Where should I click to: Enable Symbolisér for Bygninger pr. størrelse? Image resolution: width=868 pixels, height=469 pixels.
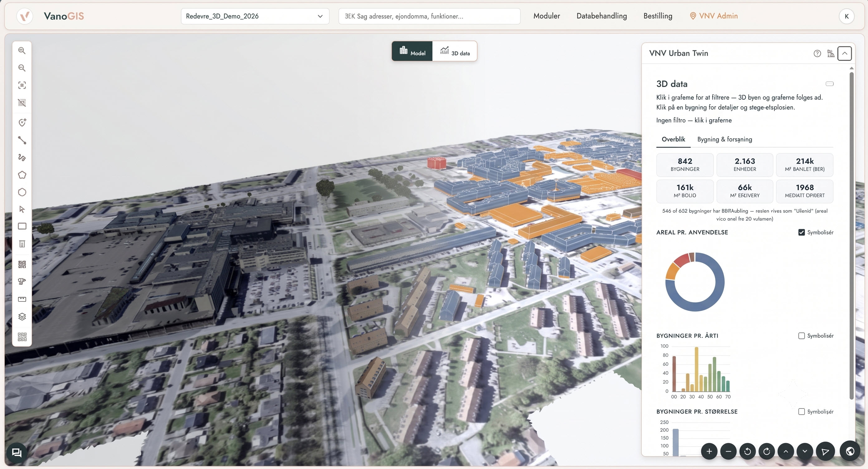801,411
